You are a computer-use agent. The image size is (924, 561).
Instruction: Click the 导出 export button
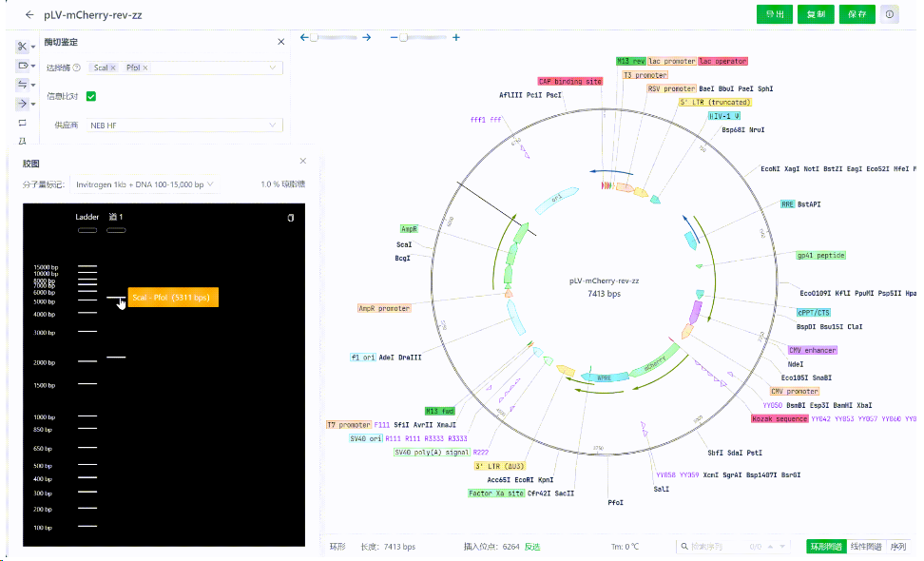pyautogui.click(x=775, y=14)
